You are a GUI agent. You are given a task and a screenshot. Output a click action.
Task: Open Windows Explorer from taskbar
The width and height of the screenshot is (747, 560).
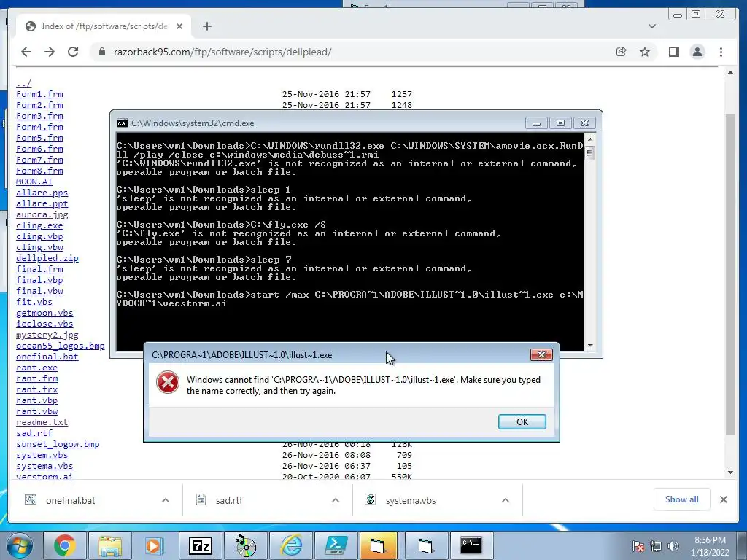click(x=110, y=545)
